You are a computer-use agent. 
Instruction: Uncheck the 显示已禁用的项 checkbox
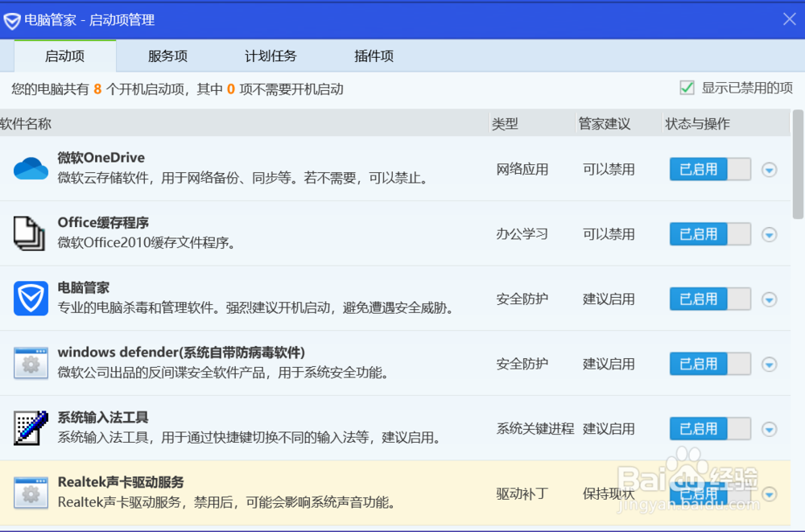(687, 88)
